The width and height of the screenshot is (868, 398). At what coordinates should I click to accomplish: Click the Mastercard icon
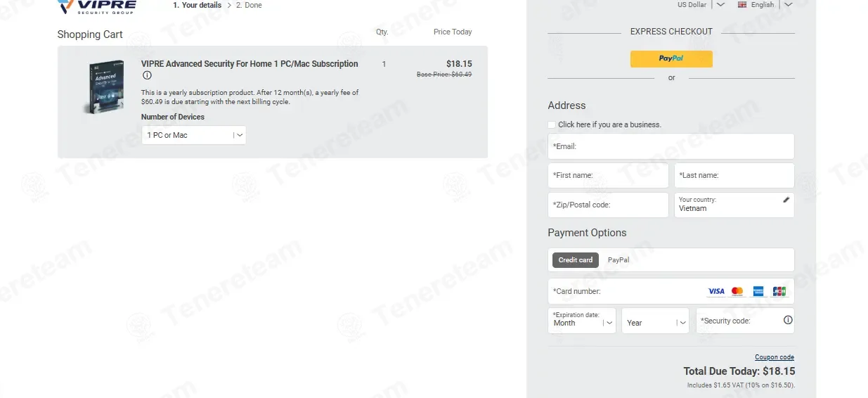coord(737,291)
